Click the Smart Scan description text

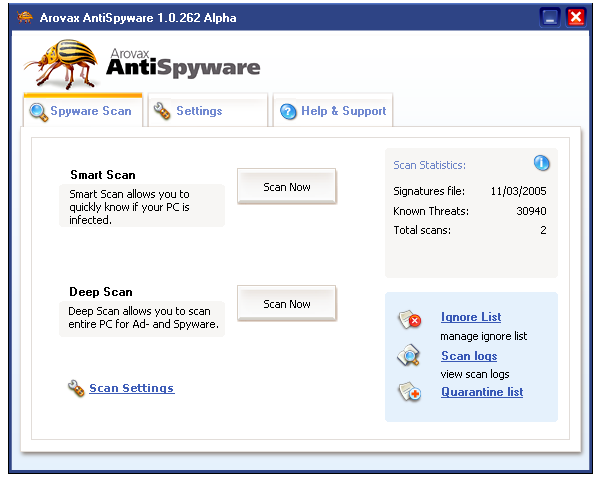click(130, 207)
